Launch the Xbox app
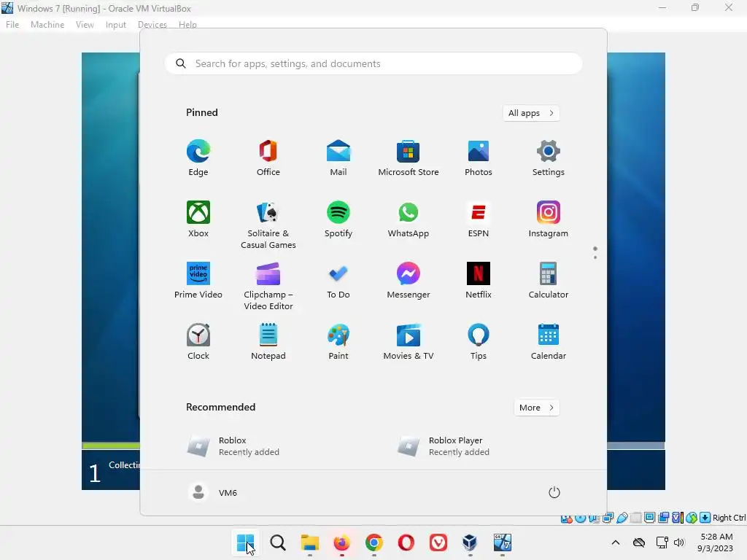This screenshot has height=560, width=747. click(x=198, y=219)
